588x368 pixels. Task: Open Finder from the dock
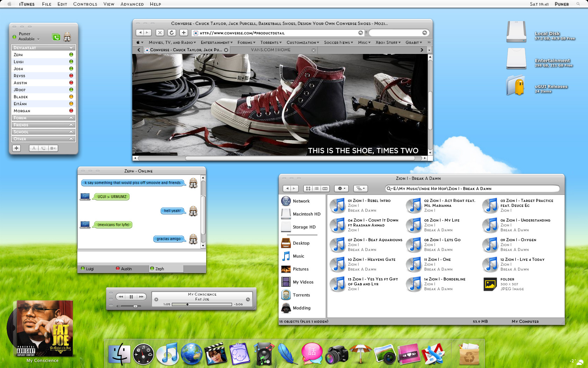(119, 354)
